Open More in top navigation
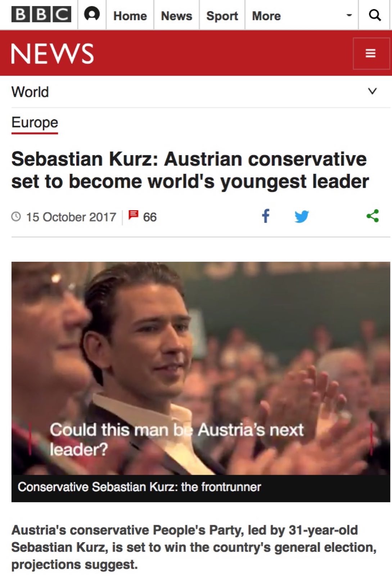 [266, 16]
